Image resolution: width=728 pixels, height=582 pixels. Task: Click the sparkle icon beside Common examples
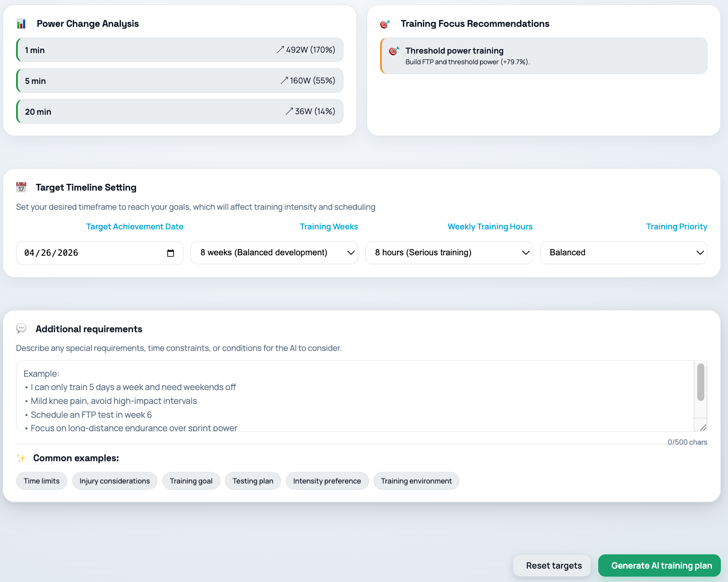(x=21, y=458)
